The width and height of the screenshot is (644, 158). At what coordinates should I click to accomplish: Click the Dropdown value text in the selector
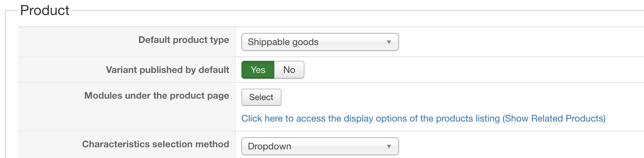(x=269, y=147)
